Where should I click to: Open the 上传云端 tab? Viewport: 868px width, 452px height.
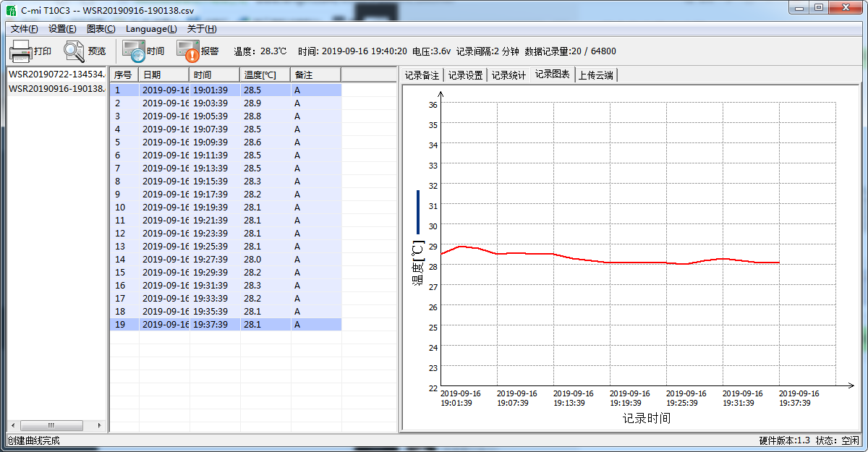[596, 75]
